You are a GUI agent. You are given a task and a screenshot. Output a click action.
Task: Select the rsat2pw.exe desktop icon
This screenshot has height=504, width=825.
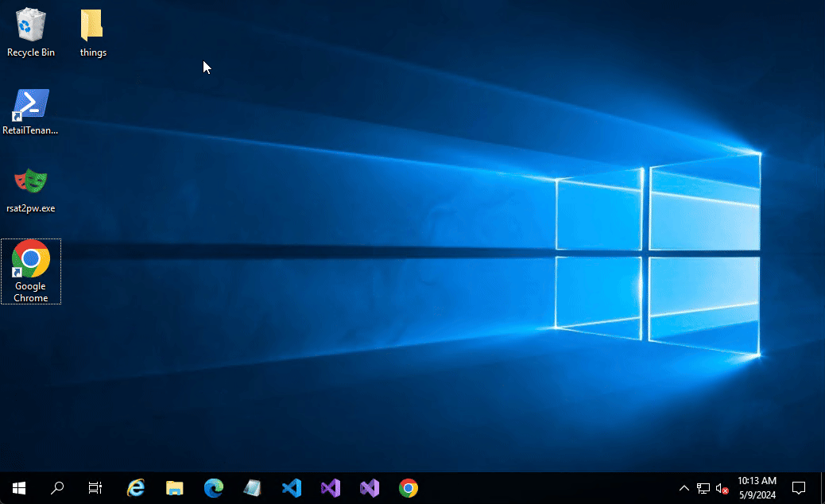[x=31, y=189]
